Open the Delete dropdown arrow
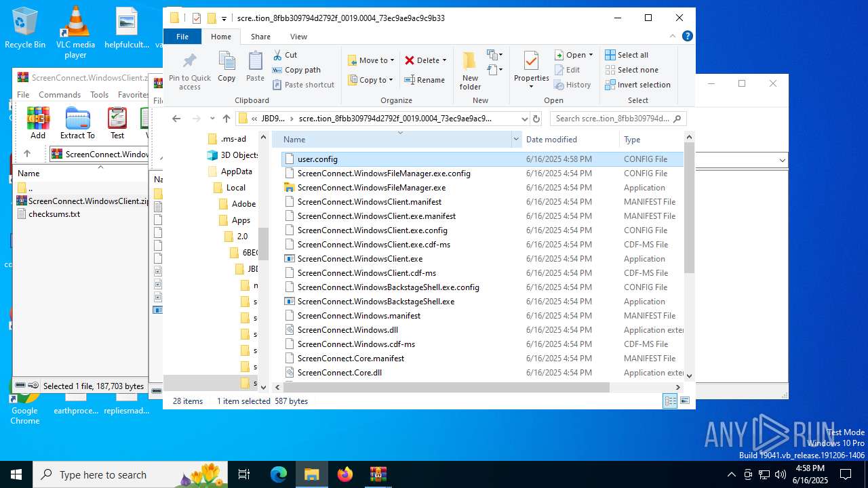868x488 pixels. click(x=444, y=60)
